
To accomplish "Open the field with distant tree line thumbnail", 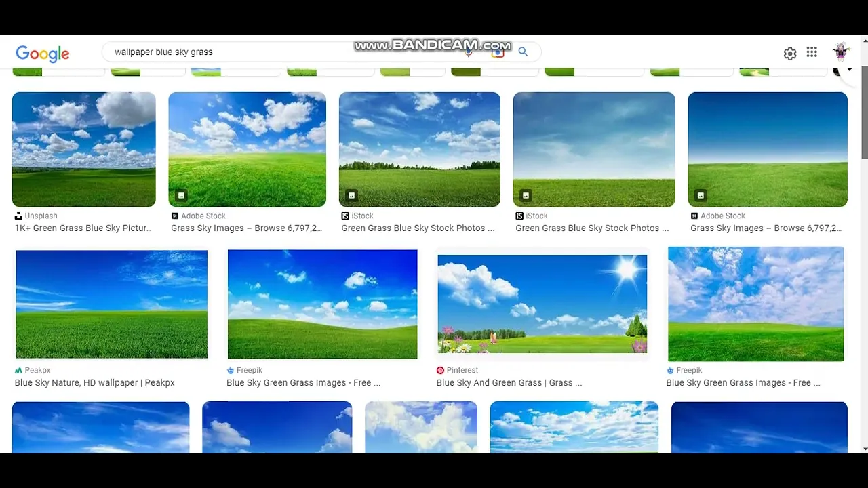I will pyautogui.click(x=420, y=149).
